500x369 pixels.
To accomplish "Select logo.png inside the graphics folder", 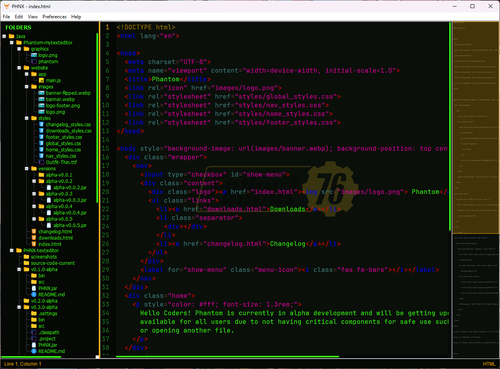I will click(48, 55).
